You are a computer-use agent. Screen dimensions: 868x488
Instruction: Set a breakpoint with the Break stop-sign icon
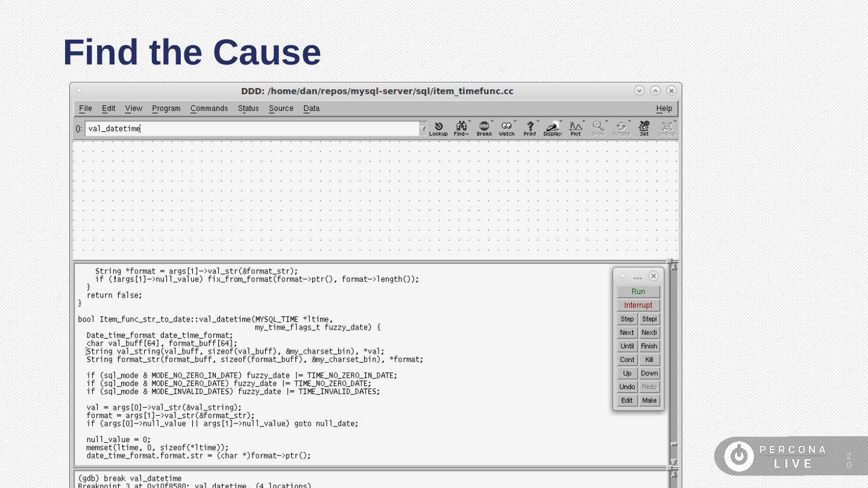(x=484, y=128)
